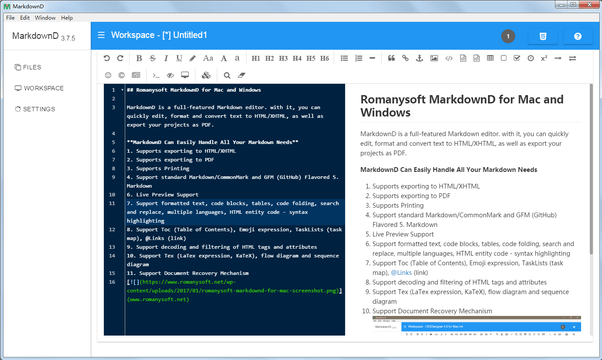
Task: Insert a checked task list checkbox
Action: [x=517, y=58]
